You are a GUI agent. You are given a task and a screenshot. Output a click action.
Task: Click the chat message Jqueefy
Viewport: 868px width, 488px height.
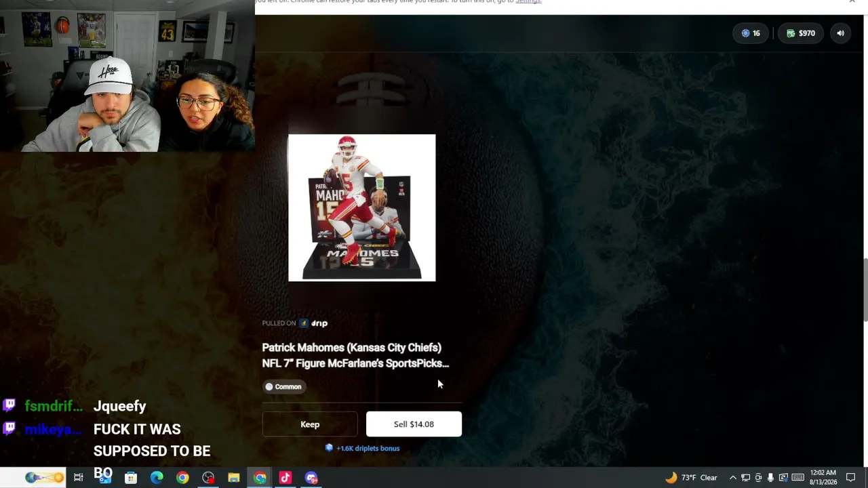120,406
